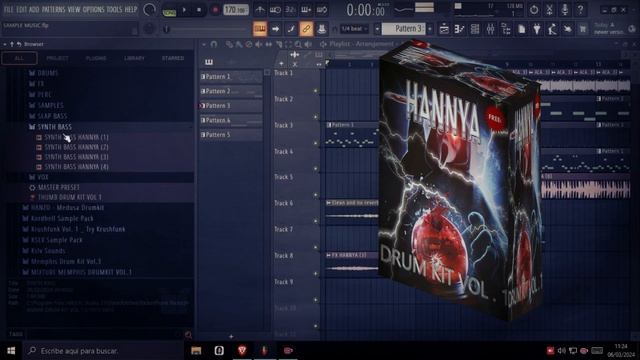Click the magnet snap icon in Playlist toolbar
640x360 pixels.
click(x=214, y=44)
